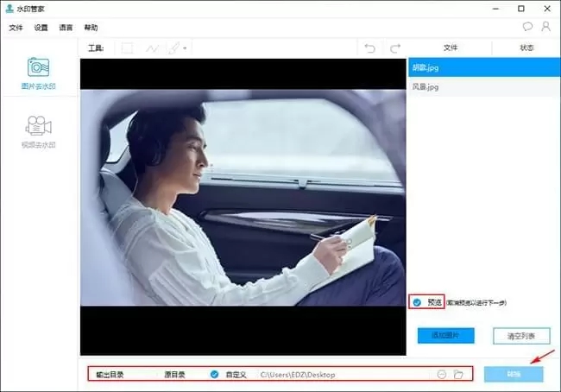The height and width of the screenshot is (392, 561).
Task: Browse output folder via folder icon
Action: [x=459, y=374]
